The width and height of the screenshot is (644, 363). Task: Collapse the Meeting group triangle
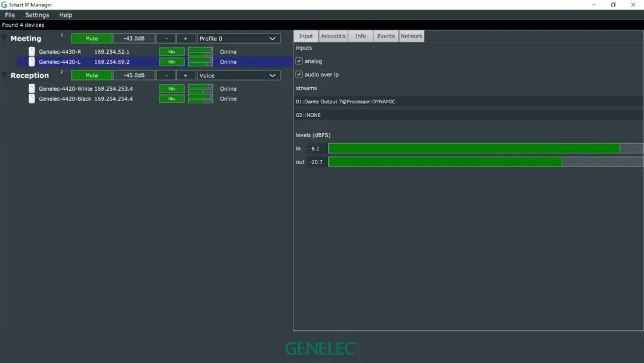[5, 38]
